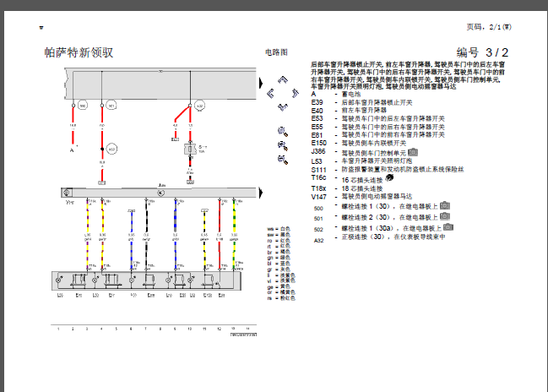Open camera photo icon for J386 entry
The height and width of the screenshot is (392, 548).
[x=413, y=152]
